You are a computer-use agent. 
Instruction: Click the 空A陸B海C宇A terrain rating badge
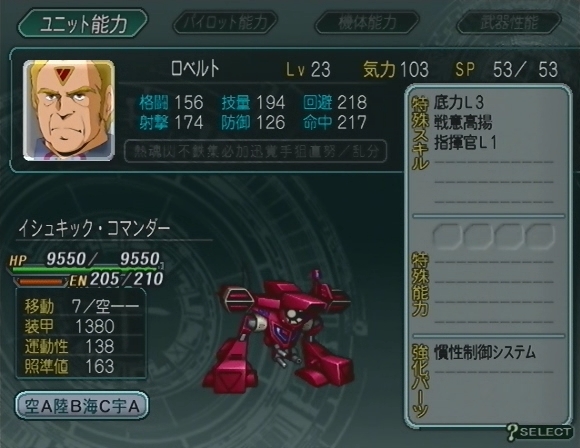point(82,406)
